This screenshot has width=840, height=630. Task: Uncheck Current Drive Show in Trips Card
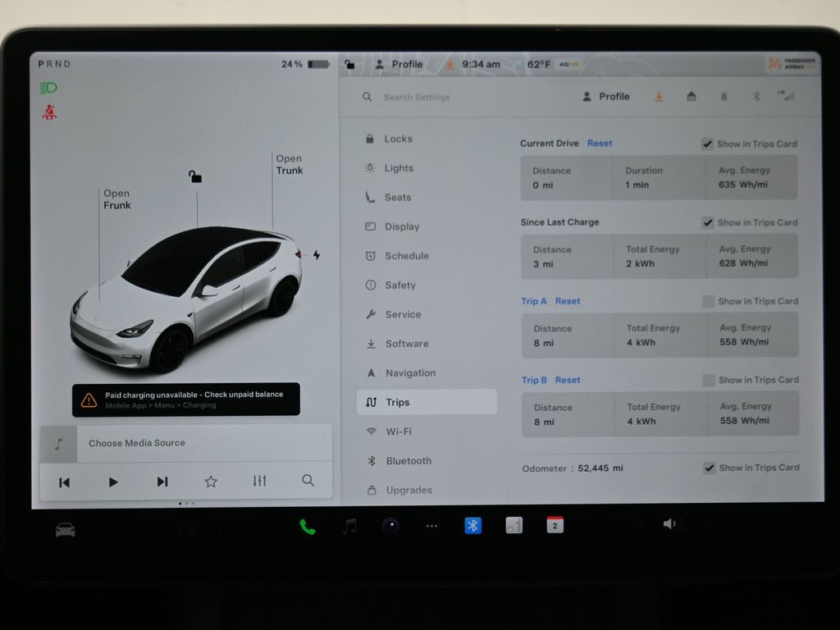[707, 144]
